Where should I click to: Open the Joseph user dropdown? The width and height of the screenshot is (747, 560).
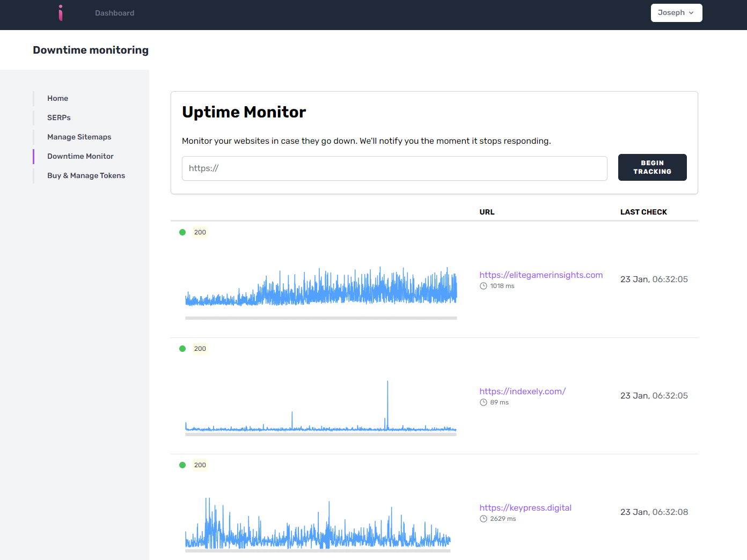(x=676, y=13)
